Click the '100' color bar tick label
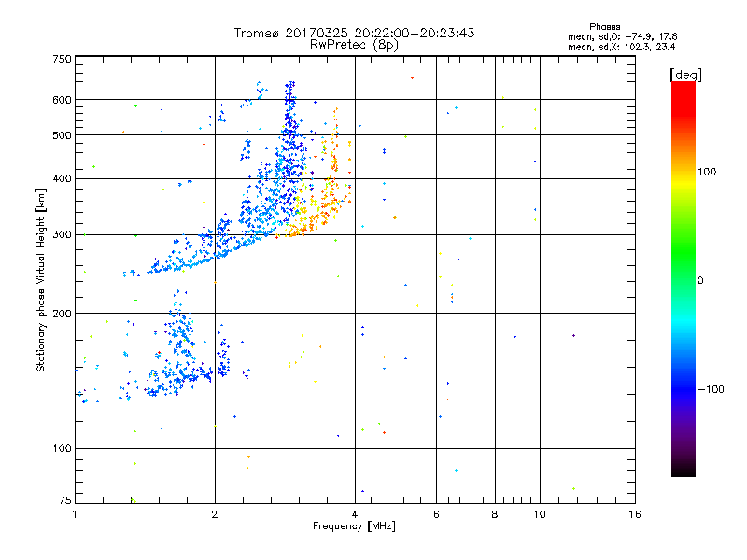 pyautogui.click(x=707, y=172)
